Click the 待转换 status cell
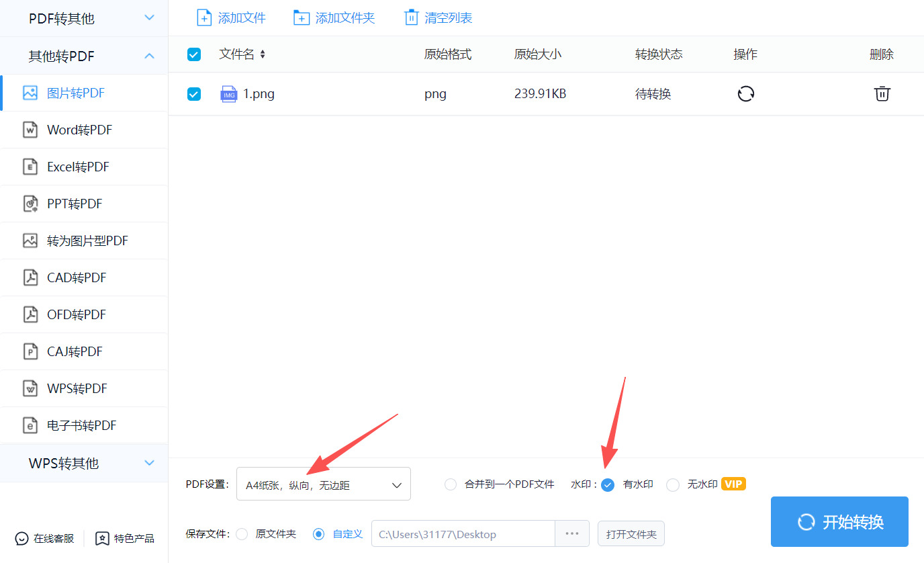The image size is (924, 563). (x=653, y=94)
